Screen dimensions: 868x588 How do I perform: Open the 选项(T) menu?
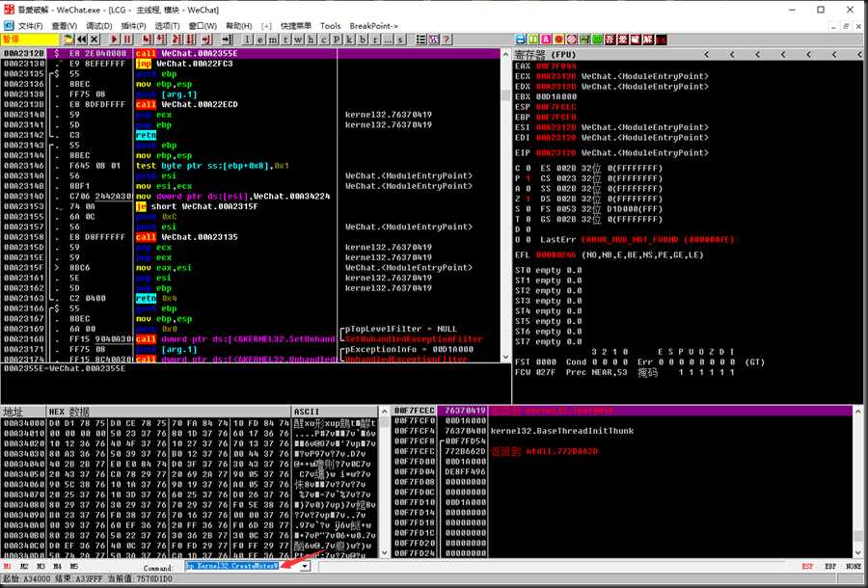pyautogui.click(x=167, y=25)
